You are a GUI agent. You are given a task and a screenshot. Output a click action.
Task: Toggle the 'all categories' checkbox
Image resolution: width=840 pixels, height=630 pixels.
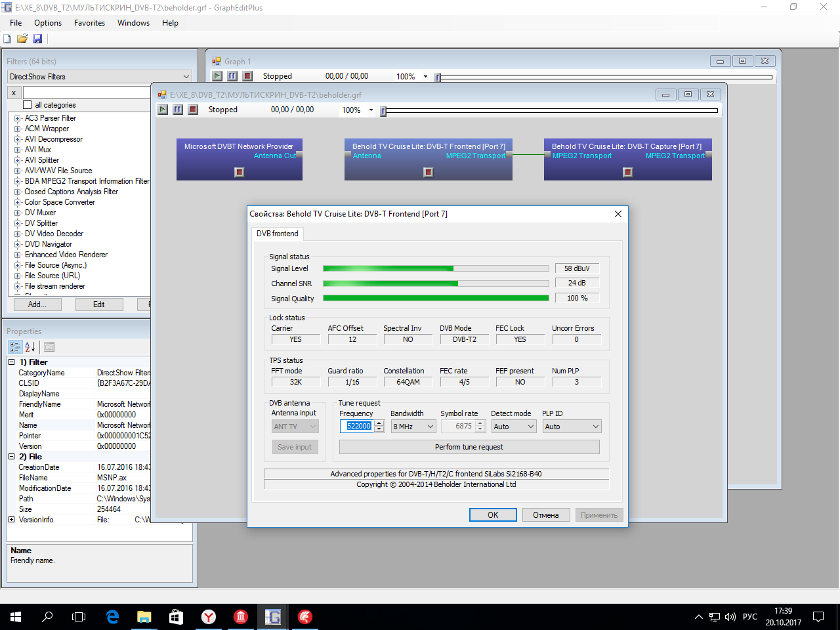[28, 105]
